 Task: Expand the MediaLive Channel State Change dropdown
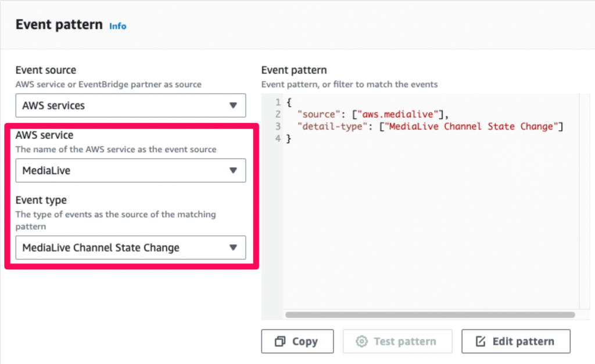click(131, 247)
